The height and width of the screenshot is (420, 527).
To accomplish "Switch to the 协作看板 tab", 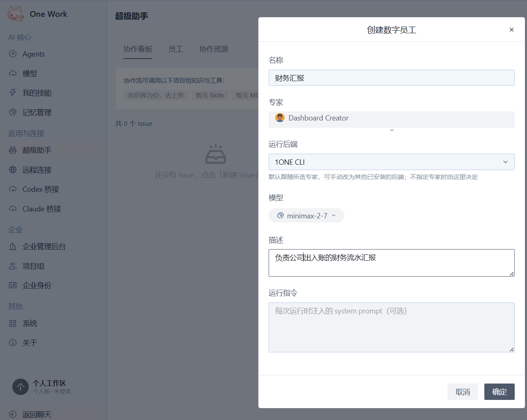I will [138, 49].
